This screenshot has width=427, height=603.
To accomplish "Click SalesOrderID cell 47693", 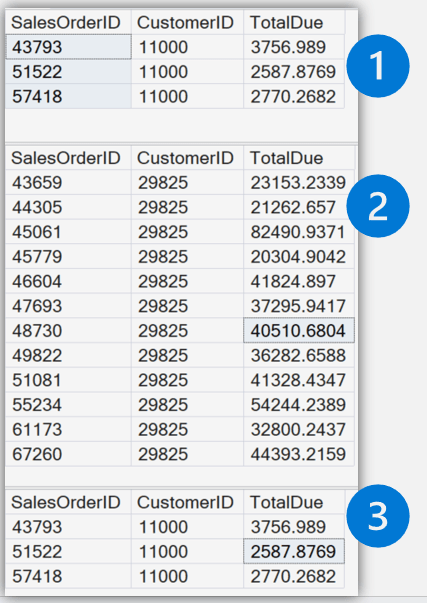I will click(x=68, y=306).
